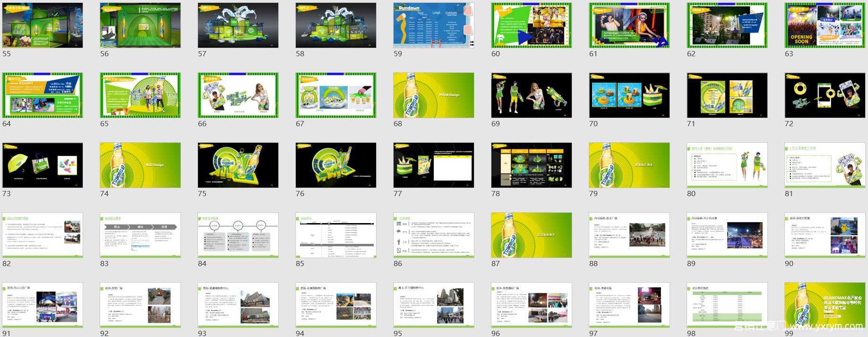The image size is (868, 337).
Task: Open the Show 1 slide numbered 60
Action: pyautogui.click(x=532, y=25)
